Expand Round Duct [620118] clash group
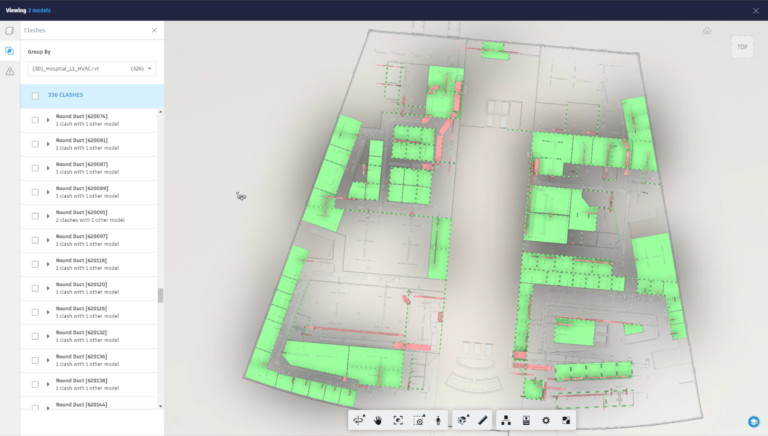The image size is (768, 436). click(x=48, y=264)
